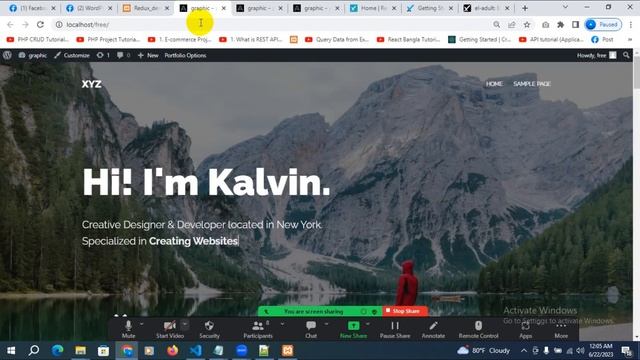Open Chat in Zoom toolbar
This screenshot has height=360, width=640.
(311, 329)
